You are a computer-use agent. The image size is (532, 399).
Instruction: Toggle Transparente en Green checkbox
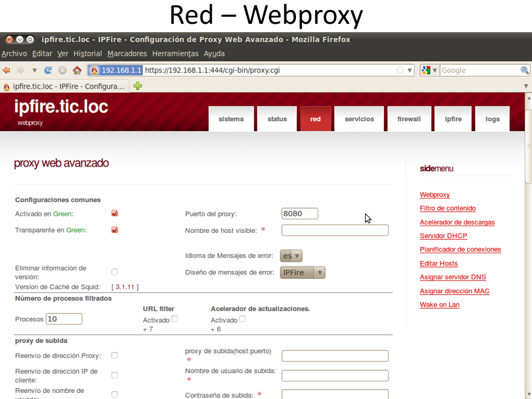[x=115, y=230]
